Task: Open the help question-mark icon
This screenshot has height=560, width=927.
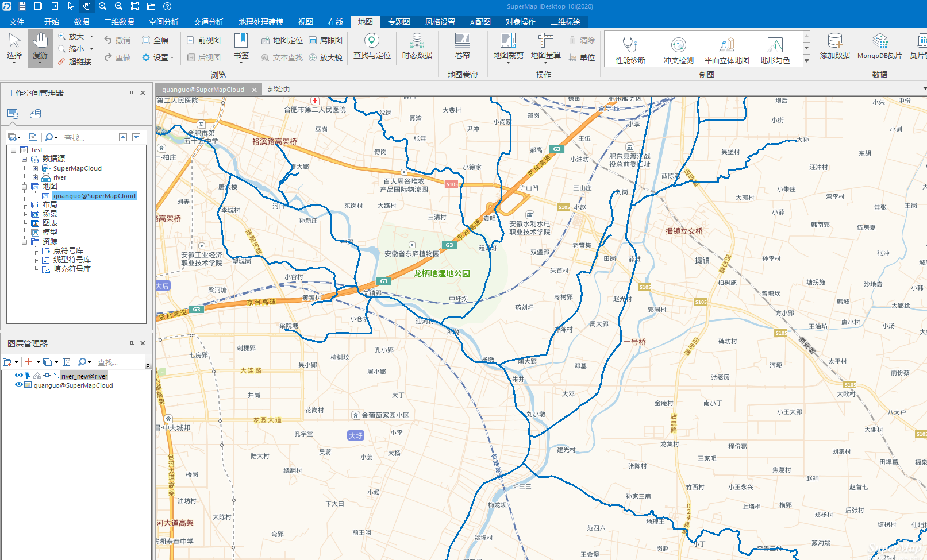Action: [167, 6]
